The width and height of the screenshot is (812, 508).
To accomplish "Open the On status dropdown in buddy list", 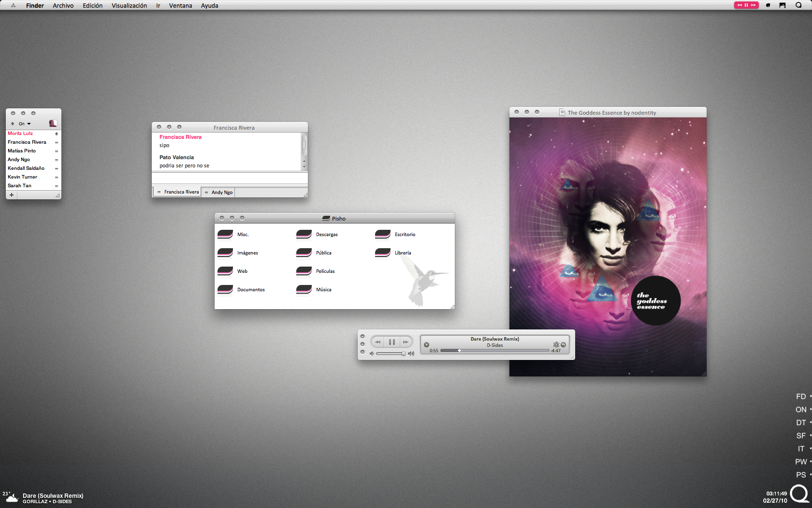I will [x=25, y=124].
